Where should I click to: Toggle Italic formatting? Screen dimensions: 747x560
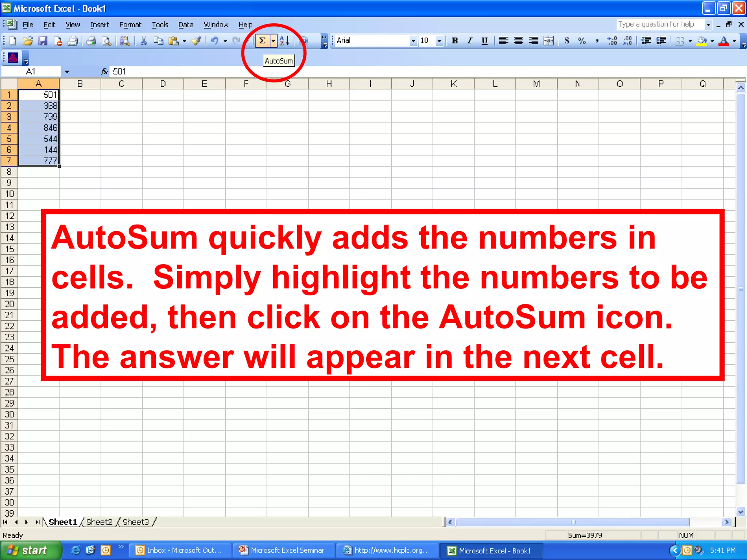click(469, 41)
